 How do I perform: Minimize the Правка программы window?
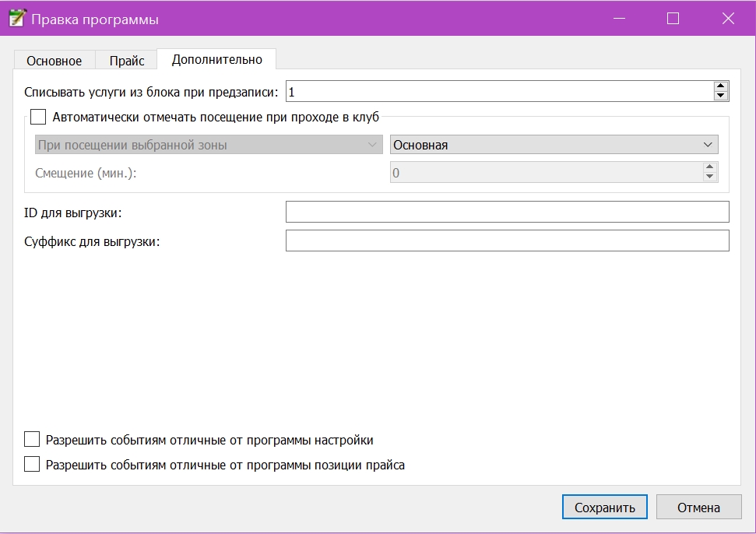(x=620, y=19)
